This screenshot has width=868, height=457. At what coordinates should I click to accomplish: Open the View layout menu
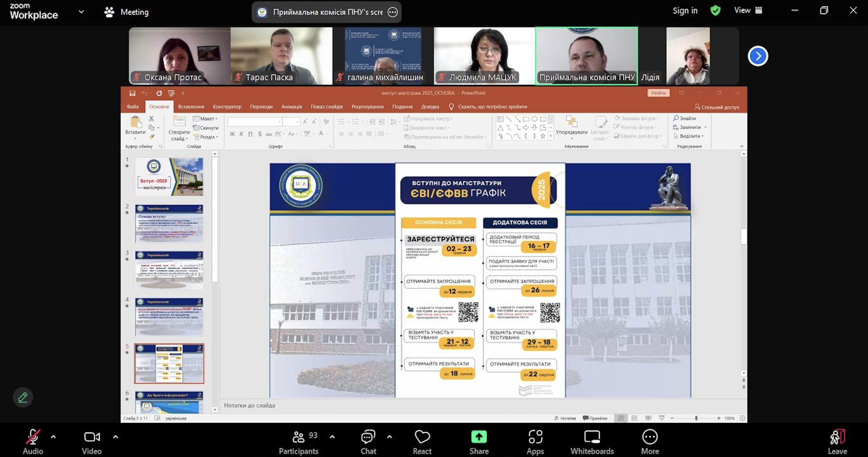[x=748, y=11]
